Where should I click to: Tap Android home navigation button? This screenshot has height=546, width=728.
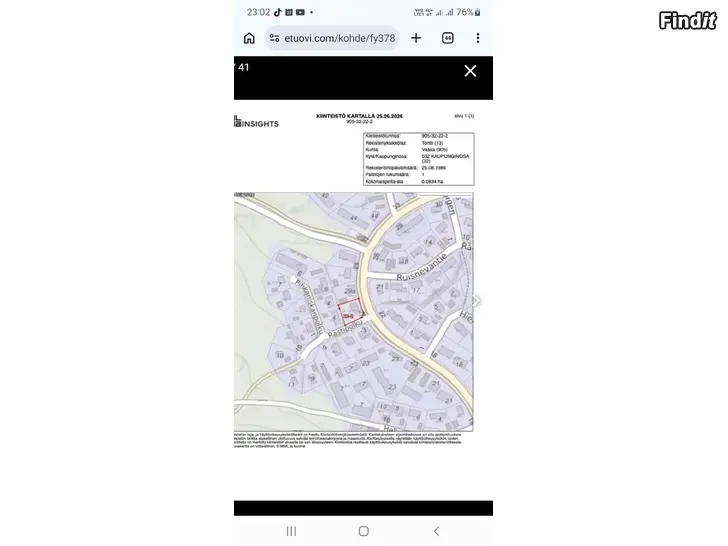364,531
